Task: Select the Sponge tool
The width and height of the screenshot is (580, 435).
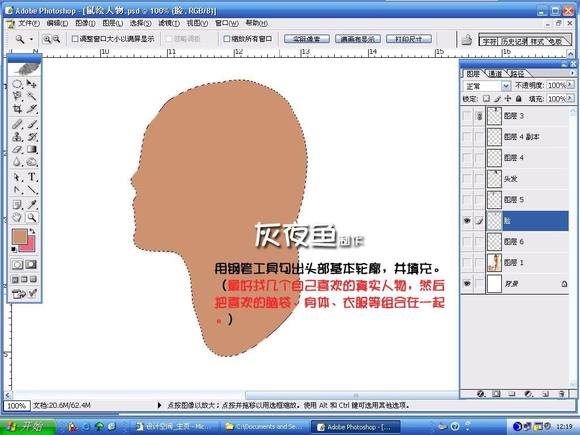Action: [x=32, y=162]
